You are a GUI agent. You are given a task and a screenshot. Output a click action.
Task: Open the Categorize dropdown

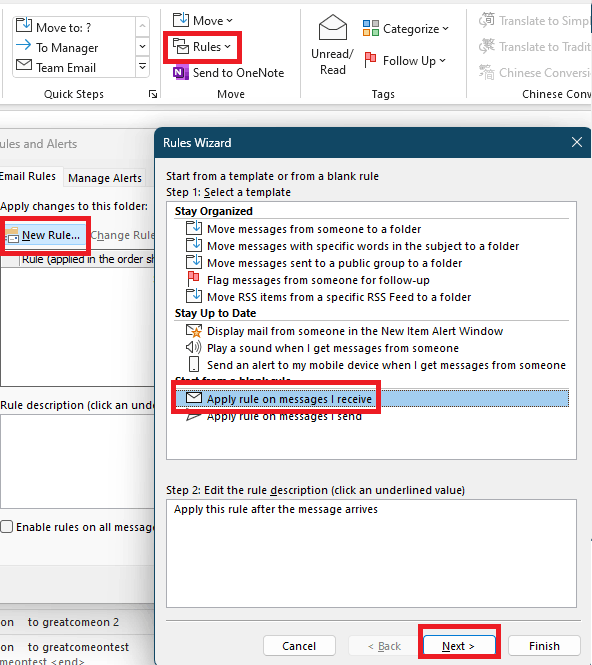coord(406,29)
